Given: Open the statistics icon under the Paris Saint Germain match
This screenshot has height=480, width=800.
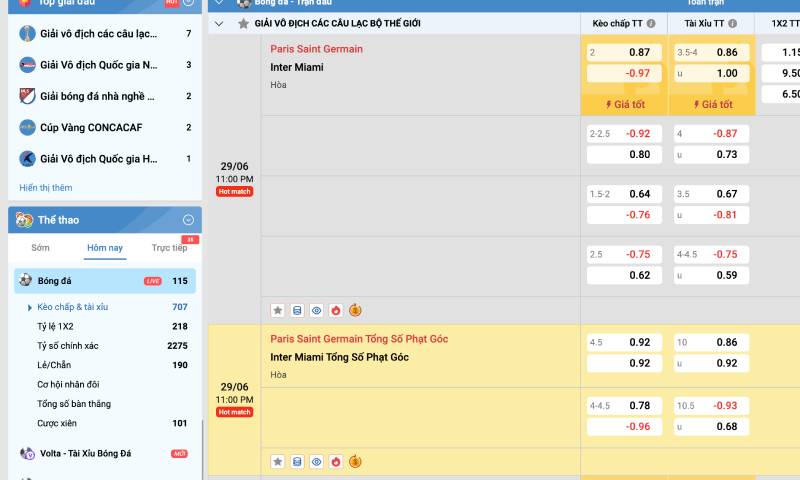Looking at the screenshot, I should click(x=297, y=310).
